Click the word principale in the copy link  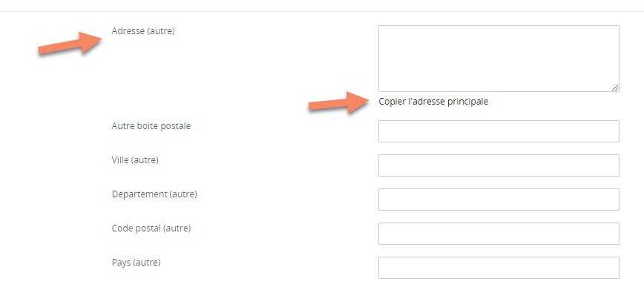(469, 102)
